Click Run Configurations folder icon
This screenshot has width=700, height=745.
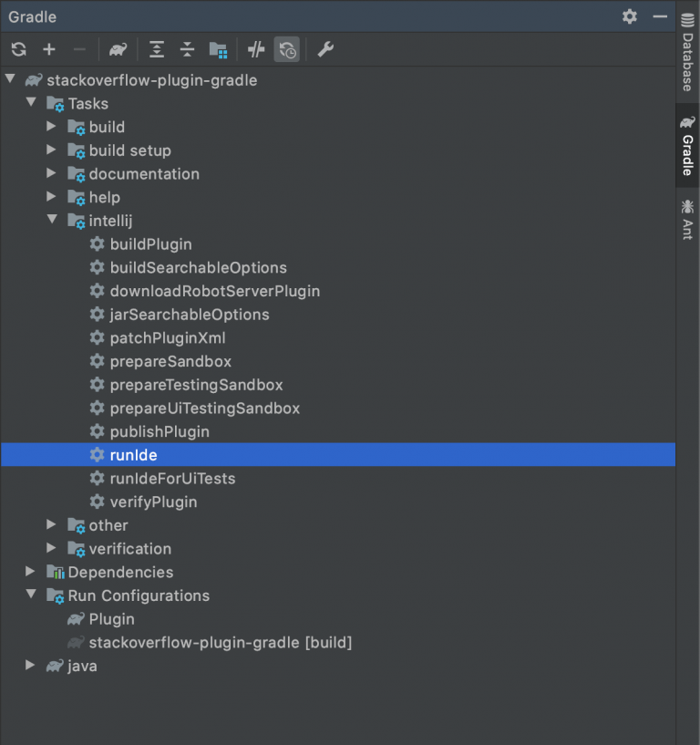[55, 595]
